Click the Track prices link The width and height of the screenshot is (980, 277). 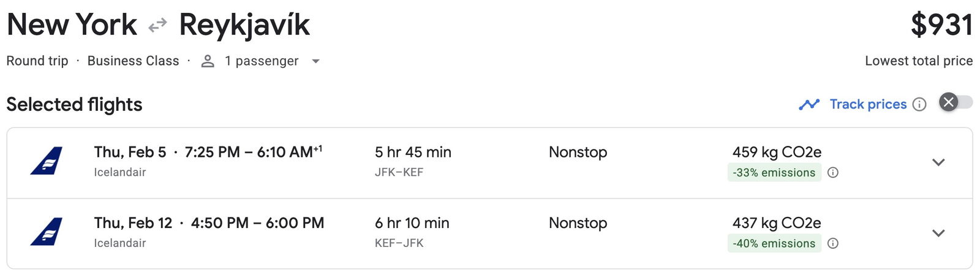(x=868, y=105)
